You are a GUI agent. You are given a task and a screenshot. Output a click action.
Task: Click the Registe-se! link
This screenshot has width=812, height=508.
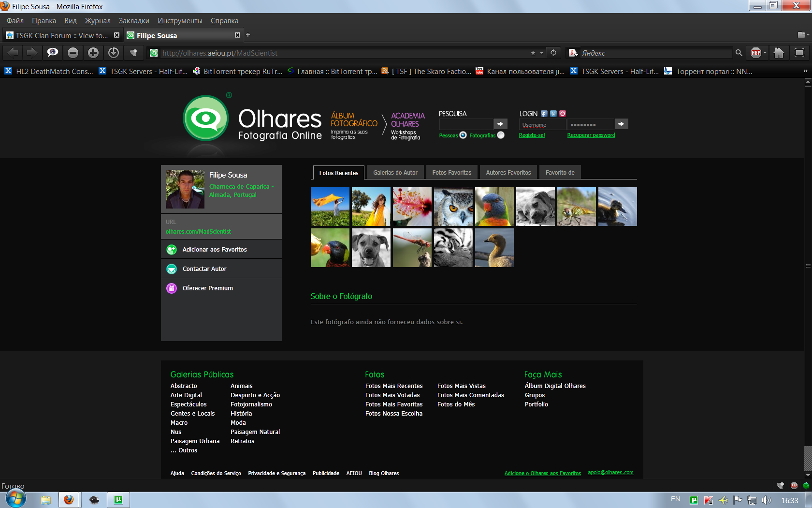click(x=532, y=135)
